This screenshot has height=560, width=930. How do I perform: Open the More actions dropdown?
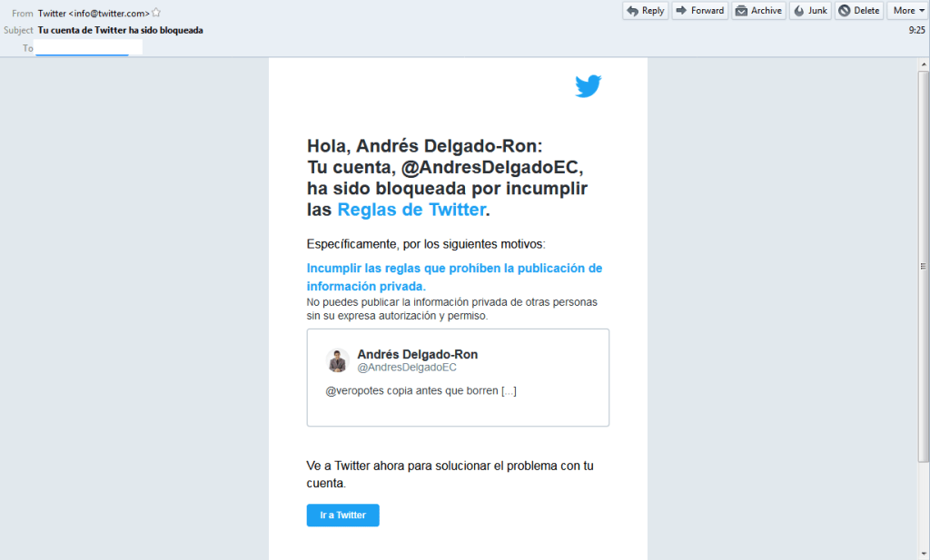pyautogui.click(x=906, y=11)
